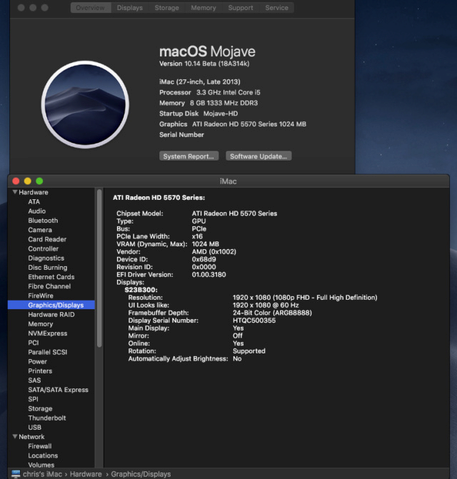Select Audio in the sidebar

pyautogui.click(x=37, y=211)
